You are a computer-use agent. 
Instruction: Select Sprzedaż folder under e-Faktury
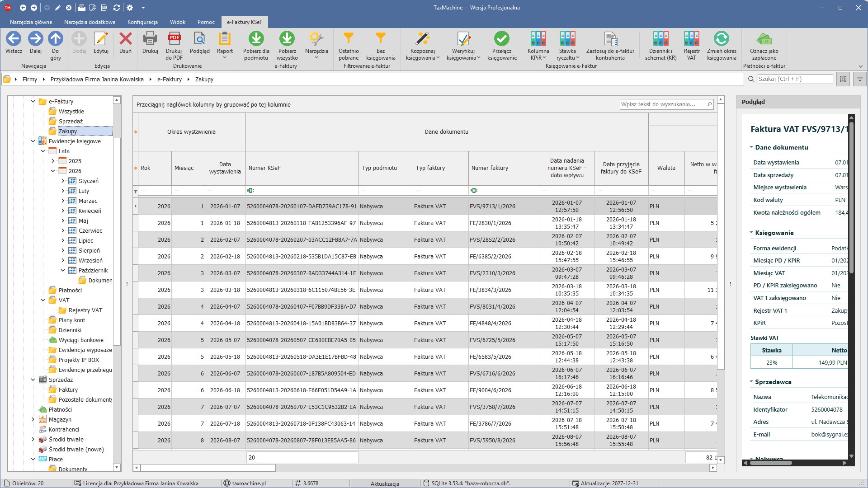pos(71,121)
